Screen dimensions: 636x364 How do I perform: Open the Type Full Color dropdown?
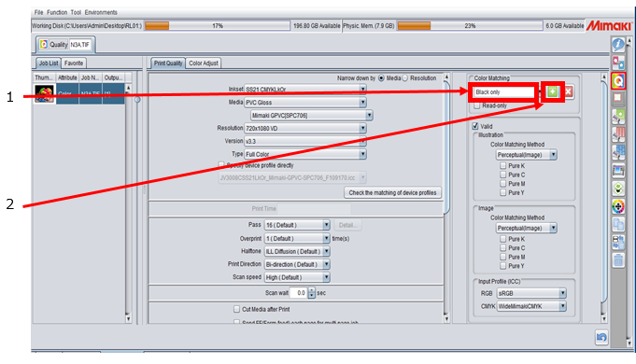coord(305,154)
